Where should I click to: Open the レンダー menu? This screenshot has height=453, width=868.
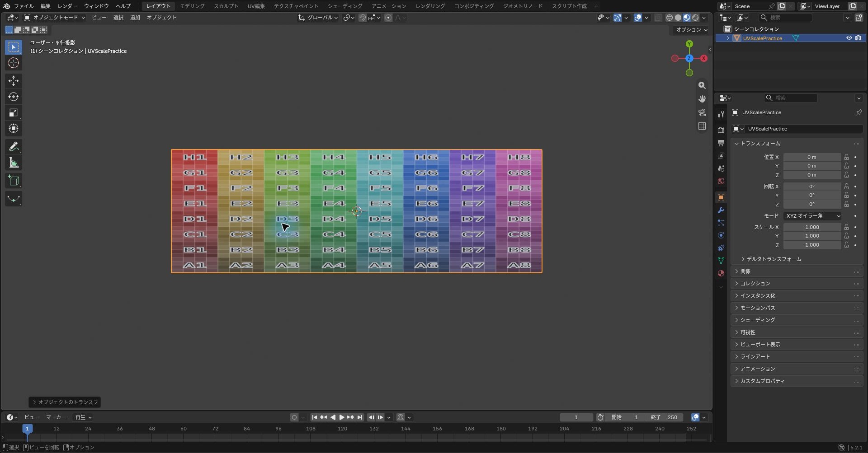point(67,6)
